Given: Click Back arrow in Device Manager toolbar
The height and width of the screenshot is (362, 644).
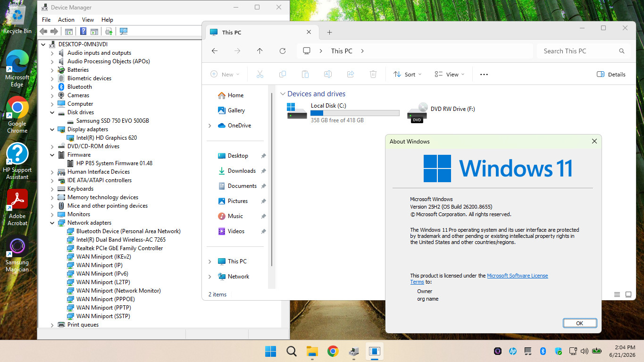Looking at the screenshot, I should coord(43,32).
